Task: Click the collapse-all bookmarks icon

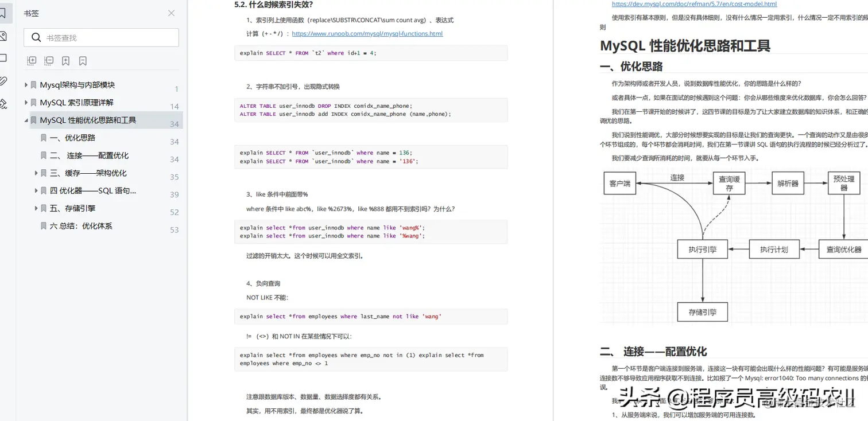Action: tap(49, 60)
